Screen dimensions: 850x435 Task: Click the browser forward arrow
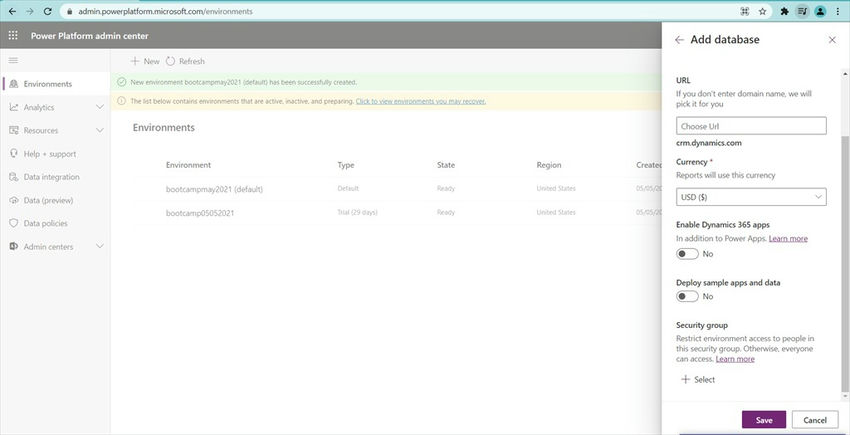pyautogui.click(x=30, y=11)
